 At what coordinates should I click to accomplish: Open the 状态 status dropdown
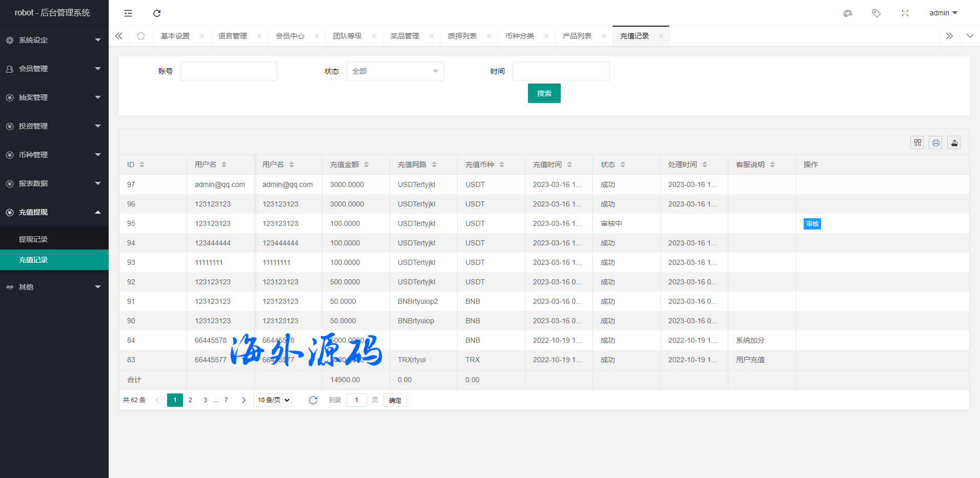[x=395, y=71]
